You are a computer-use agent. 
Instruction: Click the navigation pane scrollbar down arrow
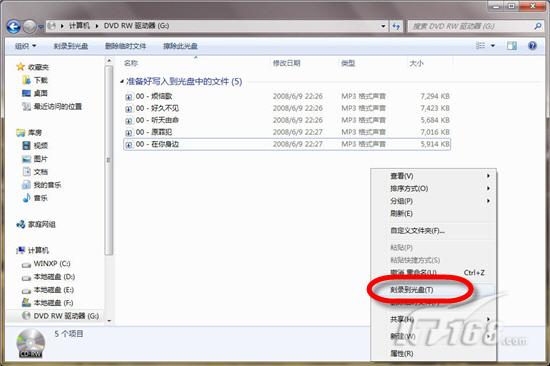pos(109,320)
